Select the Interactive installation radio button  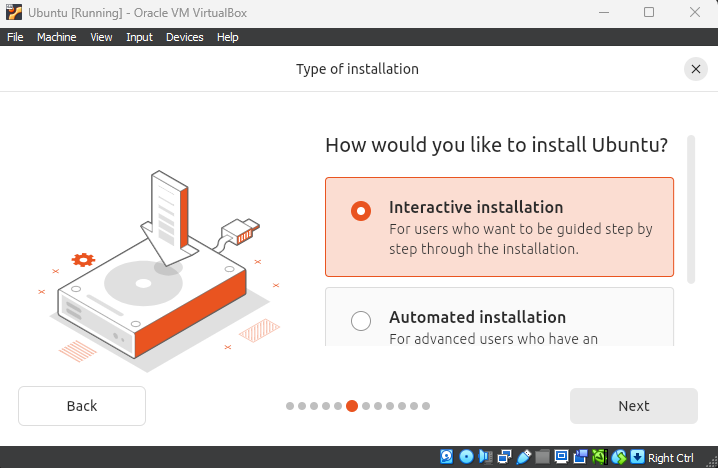click(x=361, y=211)
